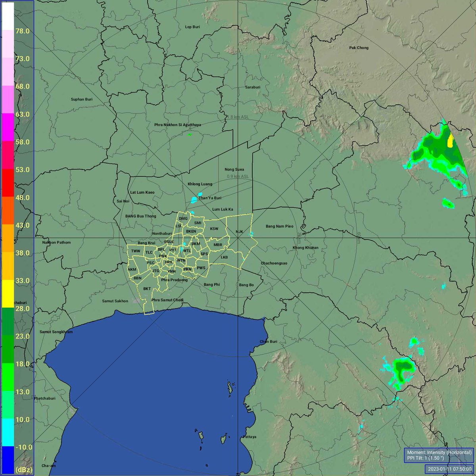Pick the cyan legend band between -10.0 and 10.0
This screenshot has height=476, width=476.
(x=8, y=432)
